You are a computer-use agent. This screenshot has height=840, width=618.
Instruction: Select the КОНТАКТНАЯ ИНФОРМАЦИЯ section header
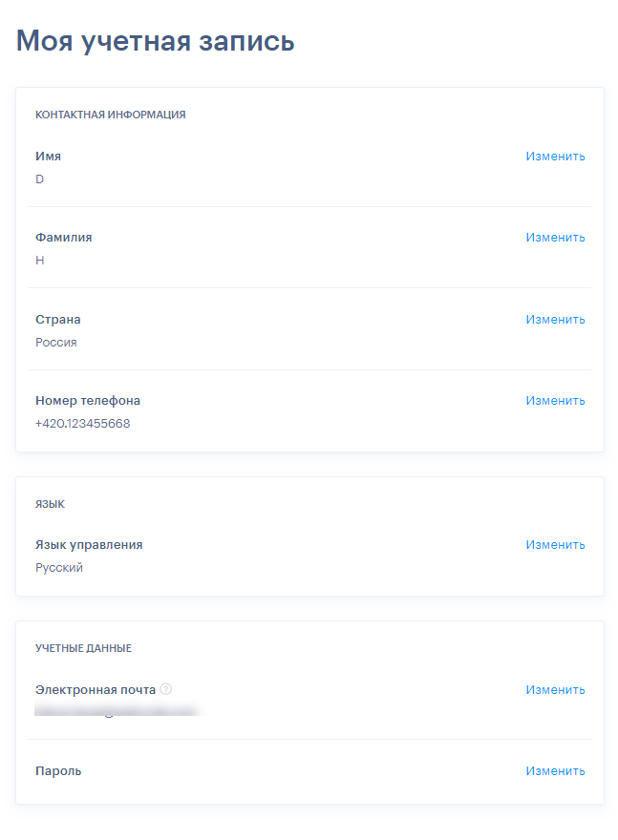pos(111,115)
